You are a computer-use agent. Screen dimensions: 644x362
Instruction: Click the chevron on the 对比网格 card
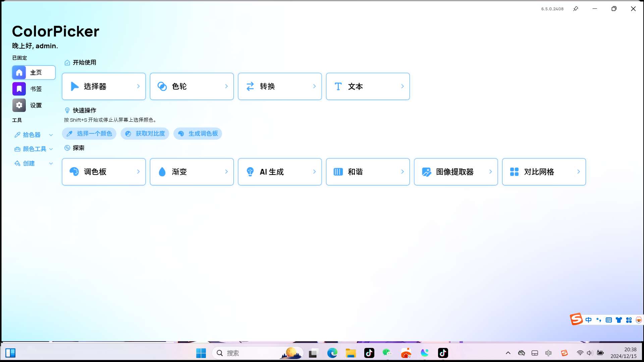(579, 172)
